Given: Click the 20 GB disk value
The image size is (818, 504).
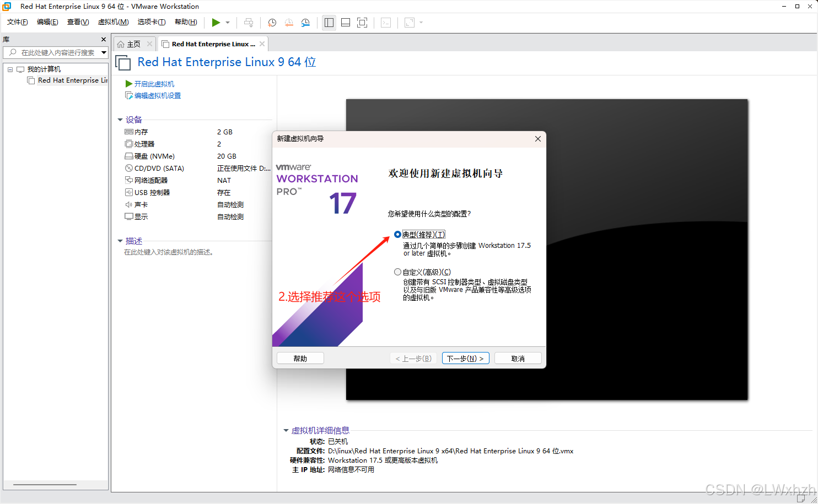Looking at the screenshot, I should tap(227, 156).
